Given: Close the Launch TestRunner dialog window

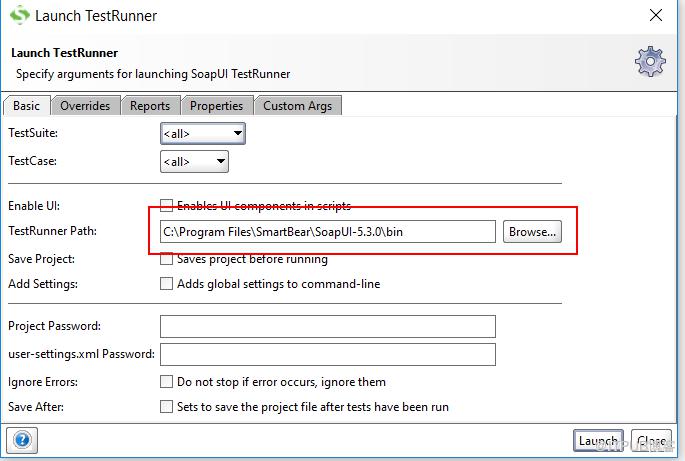Looking at the screenshot, I should click(x=656, y=15).
